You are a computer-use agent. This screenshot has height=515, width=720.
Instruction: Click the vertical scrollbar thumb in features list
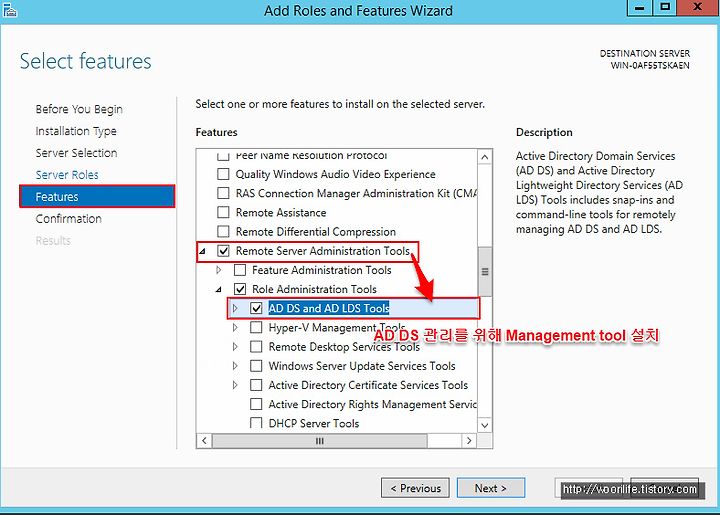484,271
